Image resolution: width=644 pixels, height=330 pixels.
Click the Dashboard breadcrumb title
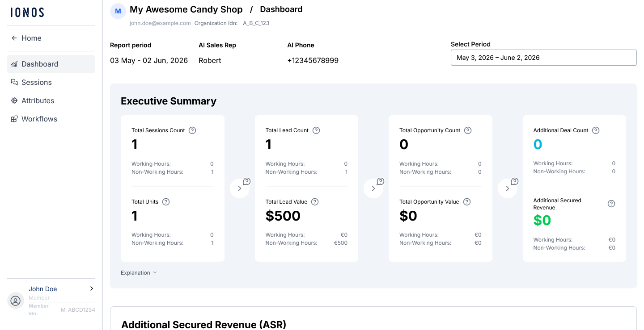click(x=281, y=9)
